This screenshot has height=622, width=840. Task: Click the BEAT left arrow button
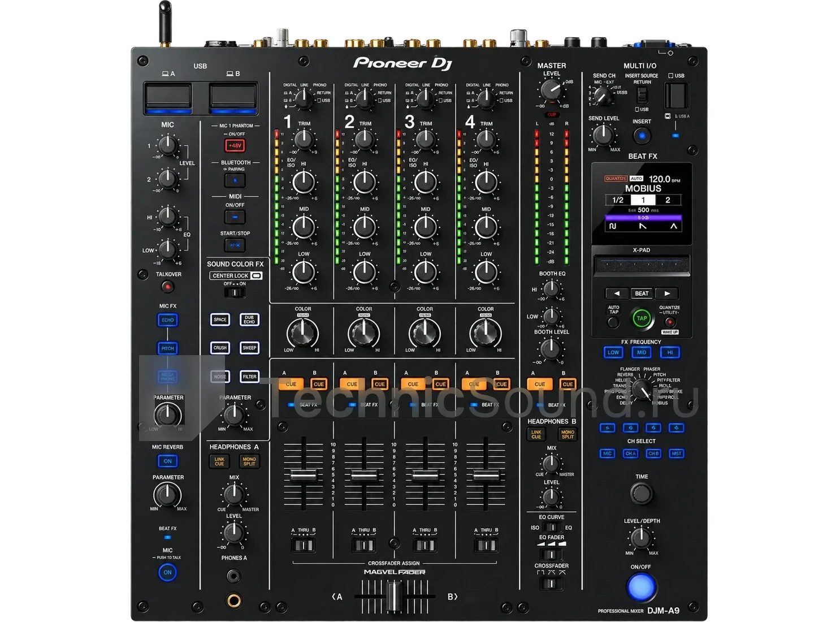pyautogui.click(x=617, y=293)
